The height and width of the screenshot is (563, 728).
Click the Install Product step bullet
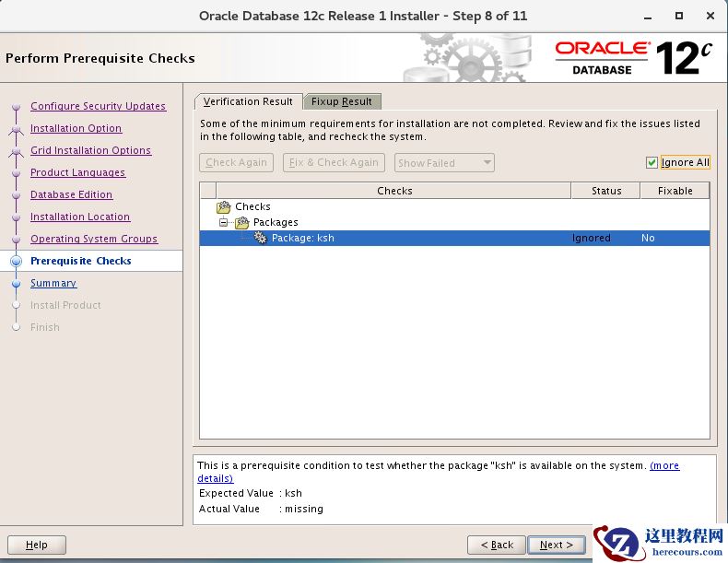pos(17,305)
